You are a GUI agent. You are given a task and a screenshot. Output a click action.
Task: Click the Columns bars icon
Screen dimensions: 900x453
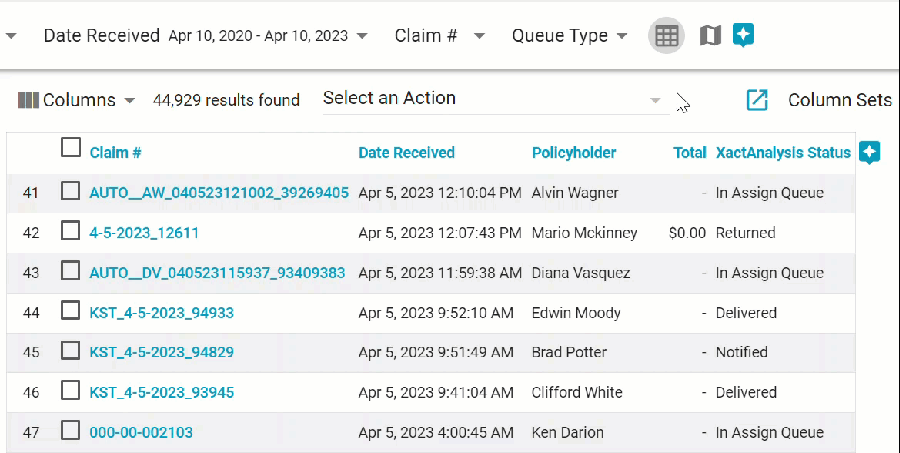(x=28, y=100)
